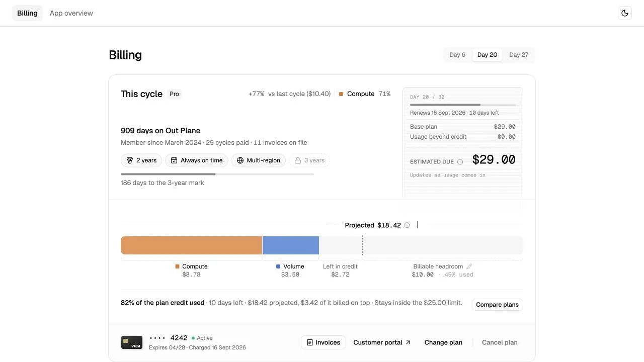This screenshot has height=362, width=644.
Task: Open the info tooltip next to Projected $18.42
Action: coord(407,225)
